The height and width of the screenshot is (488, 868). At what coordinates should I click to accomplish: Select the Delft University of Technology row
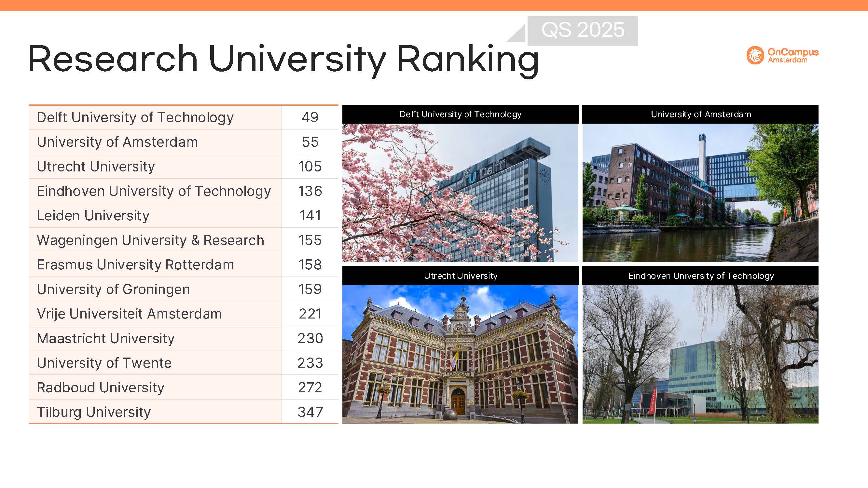(135, 117)
